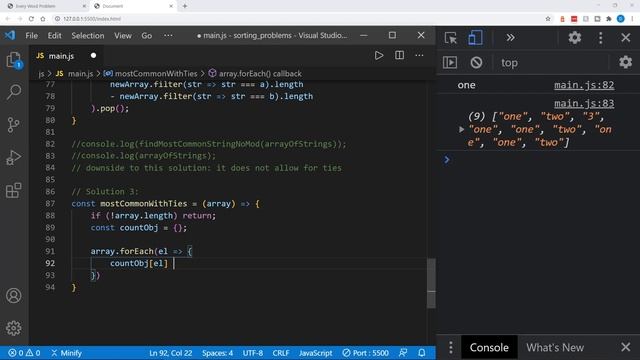Click the js folder breadcrumb
The width and height of the screenshot is (640, 360).
pyautogui.click(x=41, y=74)
